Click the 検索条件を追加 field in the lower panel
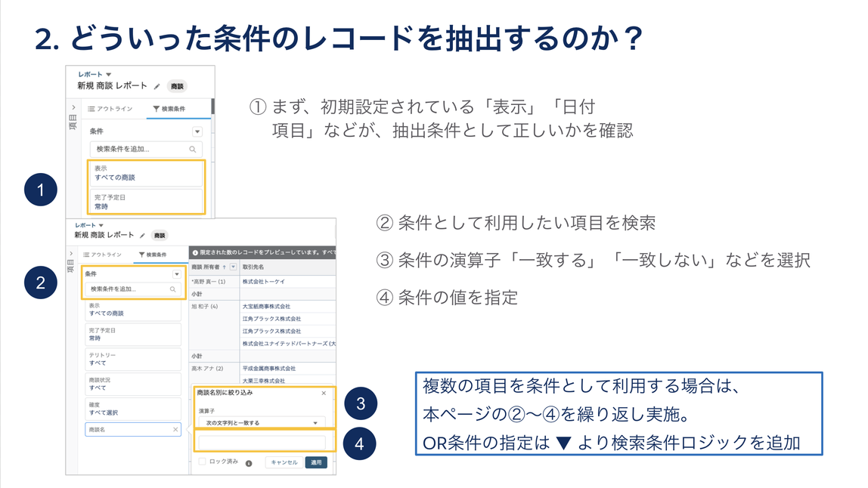The height and width of the screenshot is (488, 868). [x=132, y=289]
